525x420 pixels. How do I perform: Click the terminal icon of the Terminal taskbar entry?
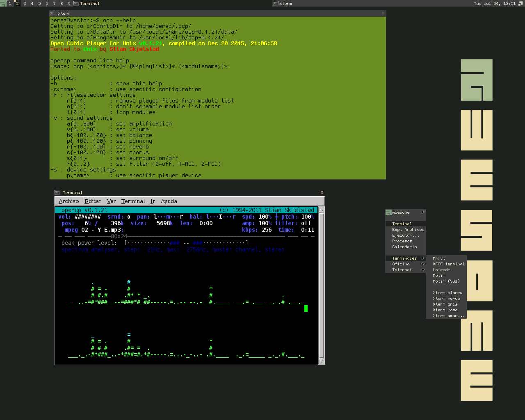click(x=76, y=3)
